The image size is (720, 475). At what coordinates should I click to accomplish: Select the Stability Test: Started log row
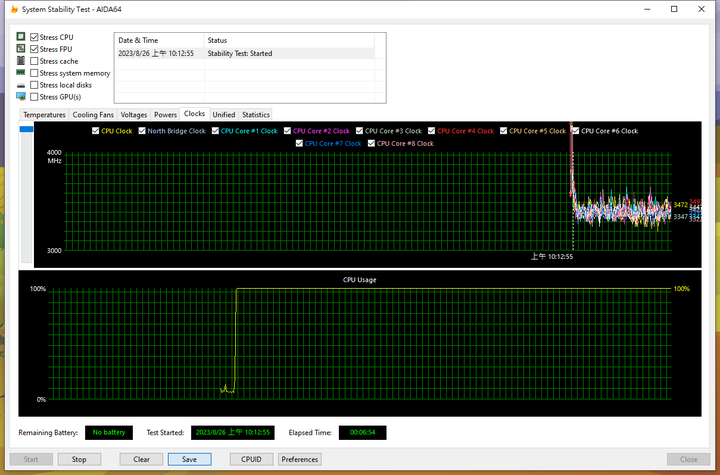click(245, 53)
